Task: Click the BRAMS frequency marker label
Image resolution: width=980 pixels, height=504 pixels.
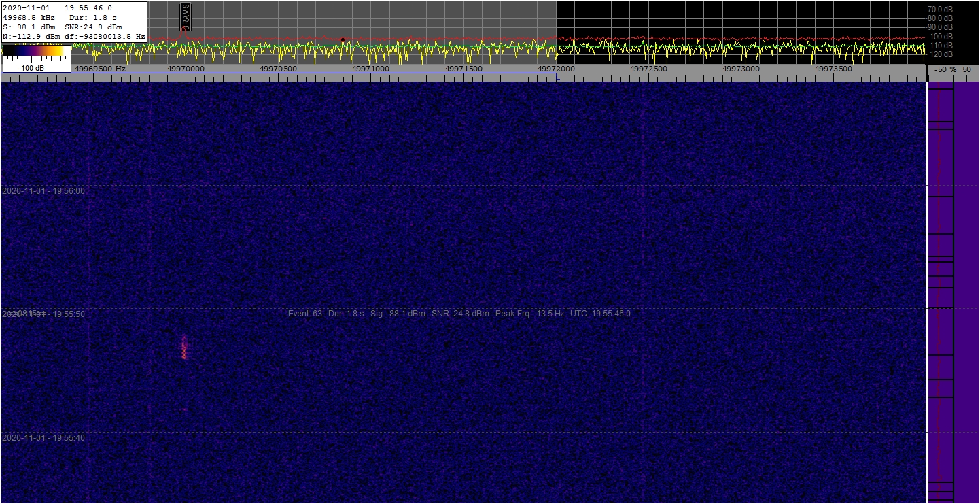Action: tap(186, 17)
